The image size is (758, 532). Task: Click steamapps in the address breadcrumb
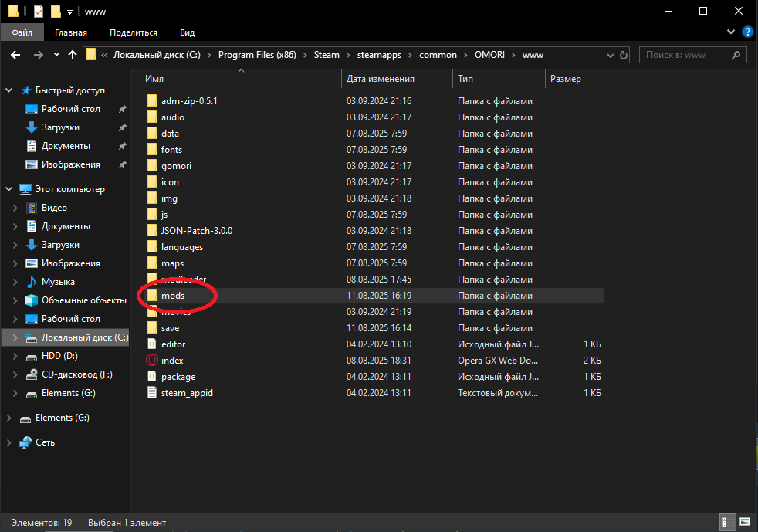(x=379, y=55)
